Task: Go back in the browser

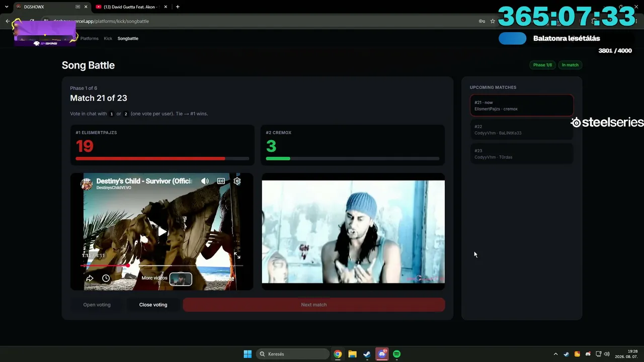Action: (x=8, y=21)
